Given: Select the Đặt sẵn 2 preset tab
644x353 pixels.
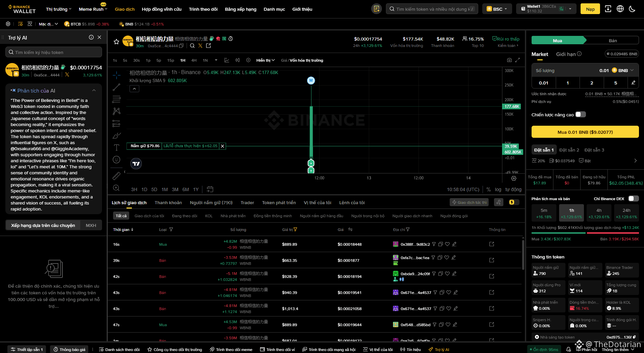Looking at the screenshot, I should point(569,150).
